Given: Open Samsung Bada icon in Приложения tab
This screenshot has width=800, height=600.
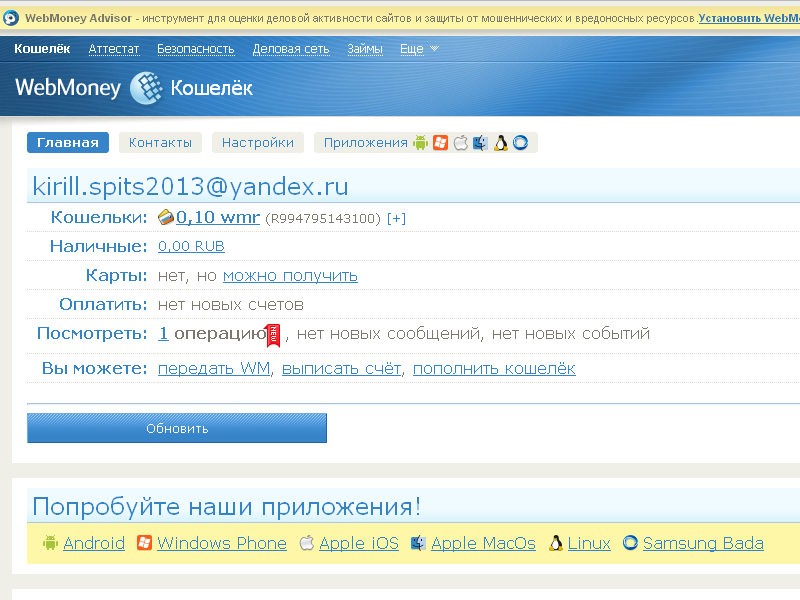Looking at the screenshot, I should pos(520,143).
